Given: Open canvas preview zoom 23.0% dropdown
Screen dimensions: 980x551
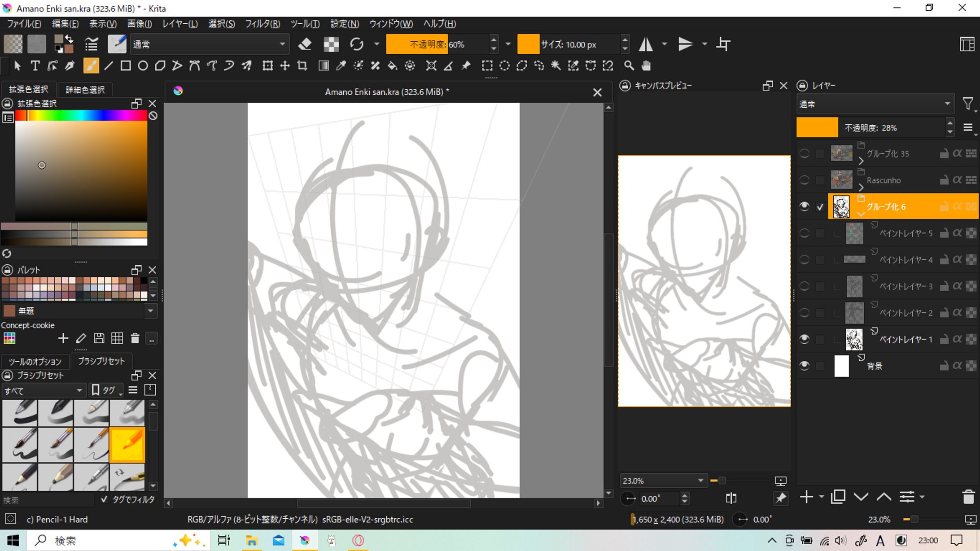Looking at the screenshot, I should (700, 481).
